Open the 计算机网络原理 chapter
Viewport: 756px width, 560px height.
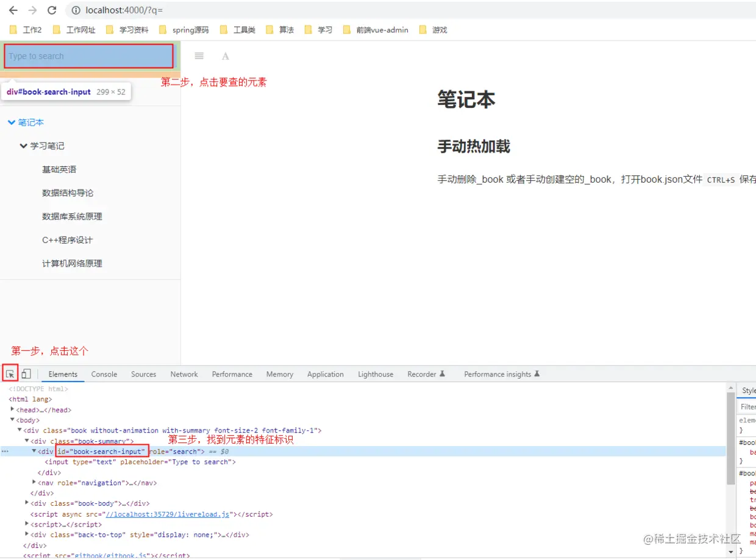(x=72, y=264)
